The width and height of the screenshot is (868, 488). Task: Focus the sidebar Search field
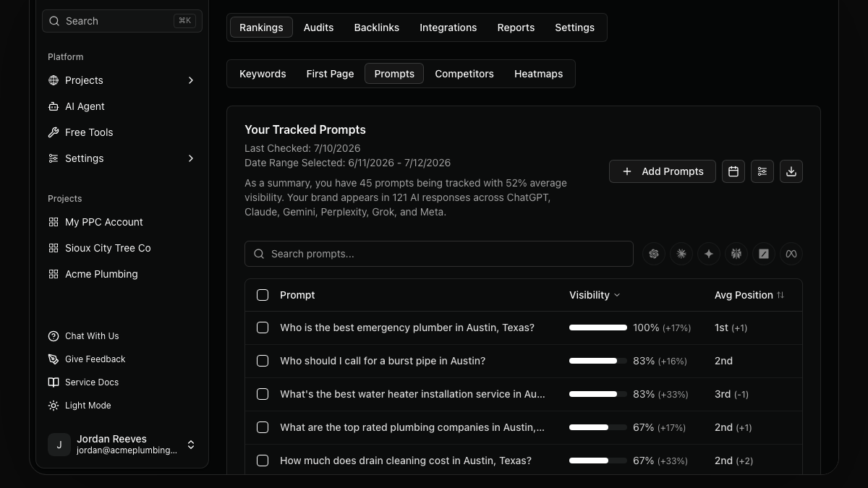coord(122,21)
